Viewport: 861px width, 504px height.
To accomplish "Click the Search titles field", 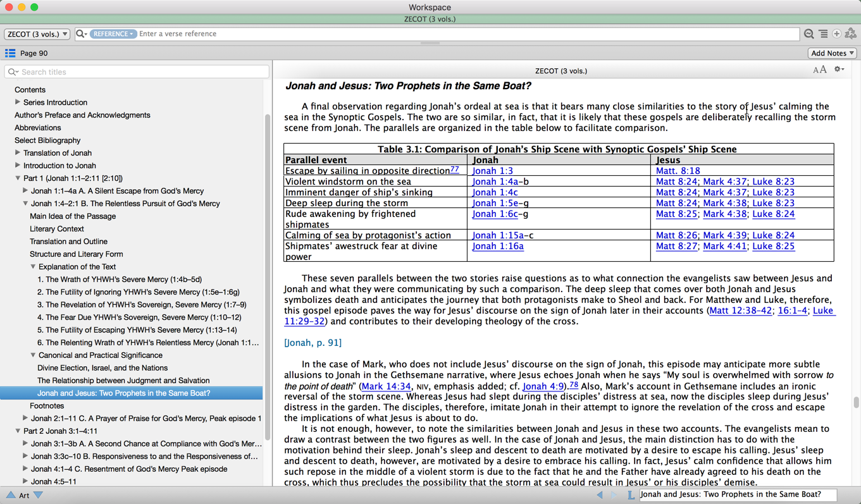I will click(x=137, y=72).
